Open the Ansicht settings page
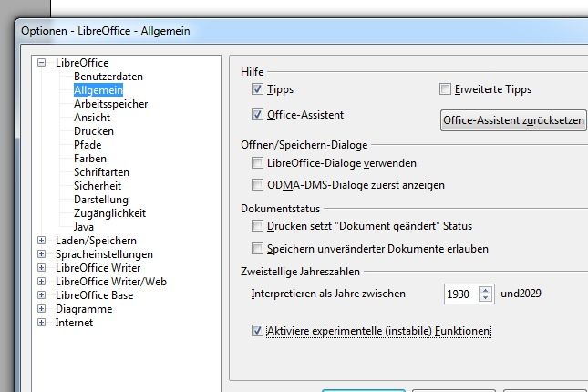 click(x=92, y=118)
